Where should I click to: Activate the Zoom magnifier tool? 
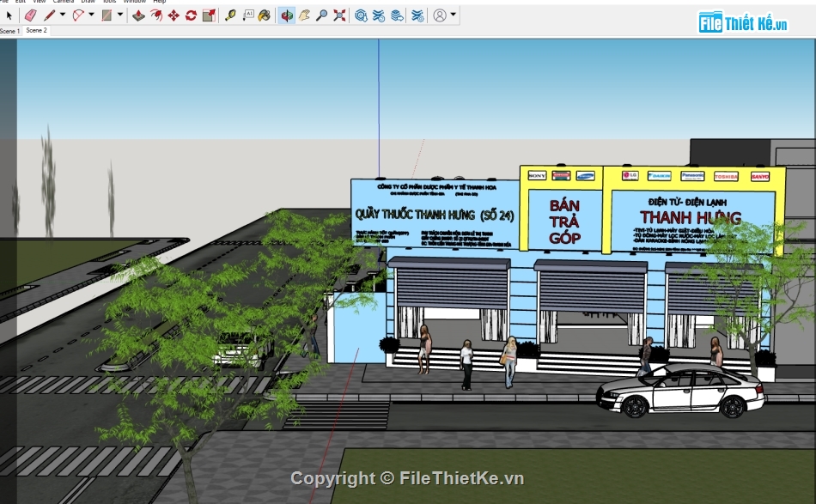pyautogui.click(x=321, y=15)
